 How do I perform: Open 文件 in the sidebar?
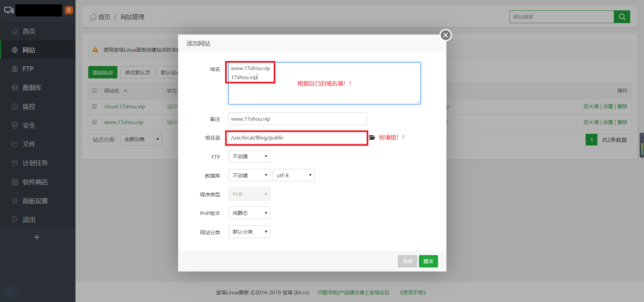[x=38, y=144]
